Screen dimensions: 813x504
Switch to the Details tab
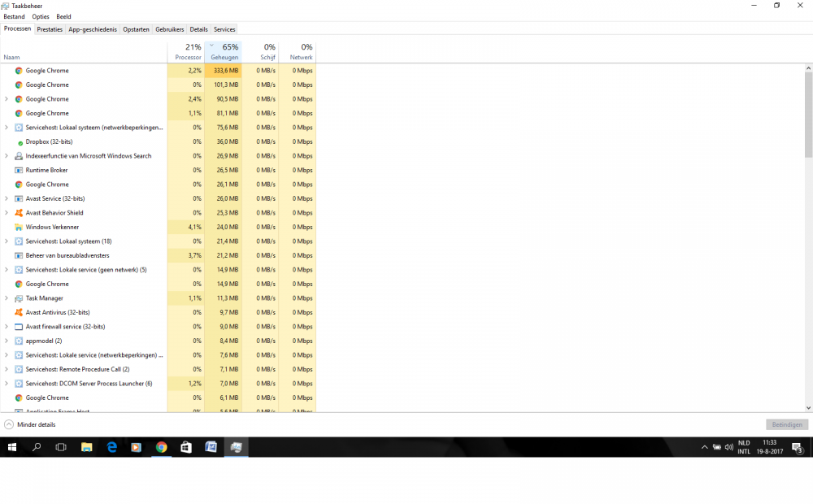[x=198, y=29]
